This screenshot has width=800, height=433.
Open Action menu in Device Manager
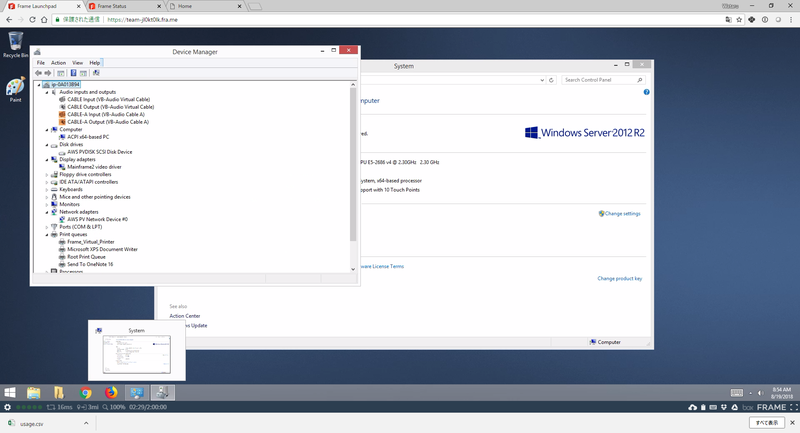tap(58, 63)
